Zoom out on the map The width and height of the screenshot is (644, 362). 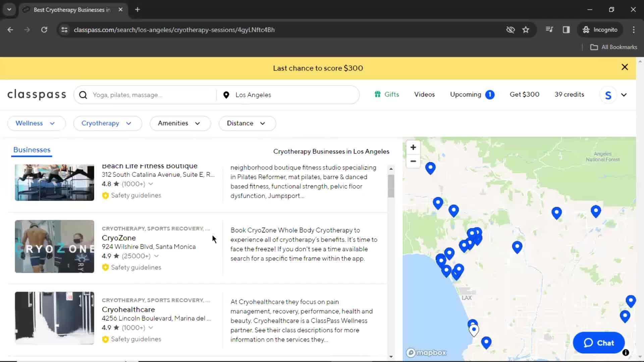pos(413,161)
